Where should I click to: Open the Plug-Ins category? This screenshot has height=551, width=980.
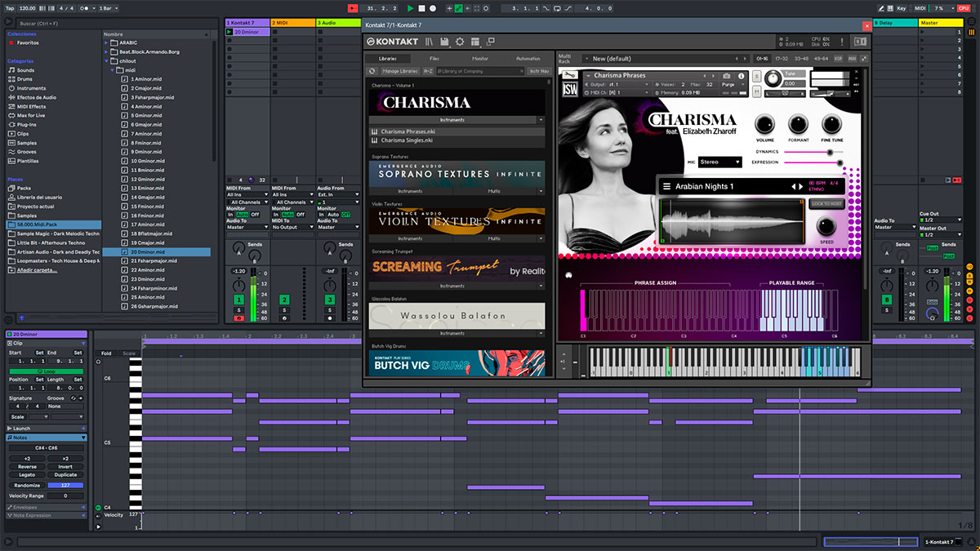coord(26,124)
